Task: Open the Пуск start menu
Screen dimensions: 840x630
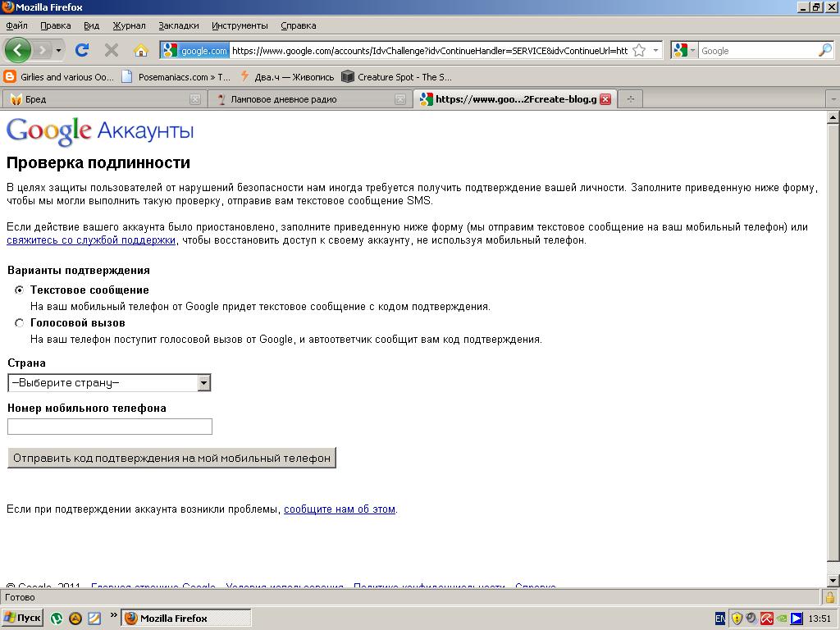Action: point(22,618)
